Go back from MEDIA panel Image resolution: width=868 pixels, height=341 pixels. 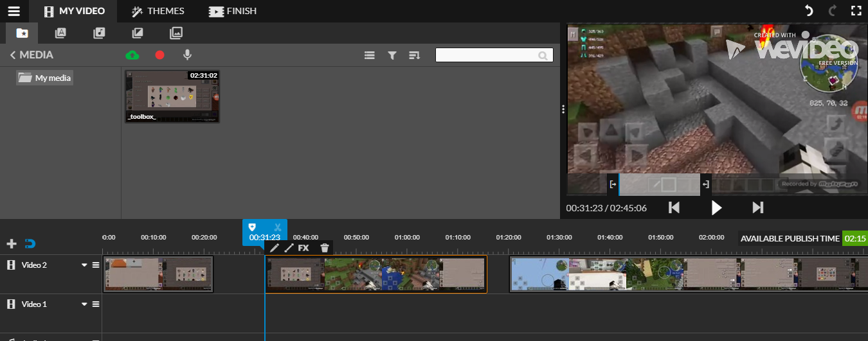(31, 55)
